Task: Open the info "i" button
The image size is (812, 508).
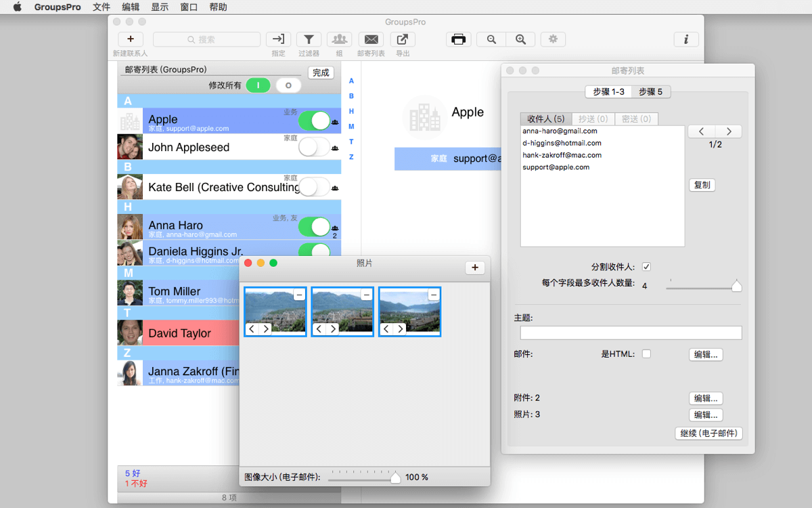Action: coord(686,39)
